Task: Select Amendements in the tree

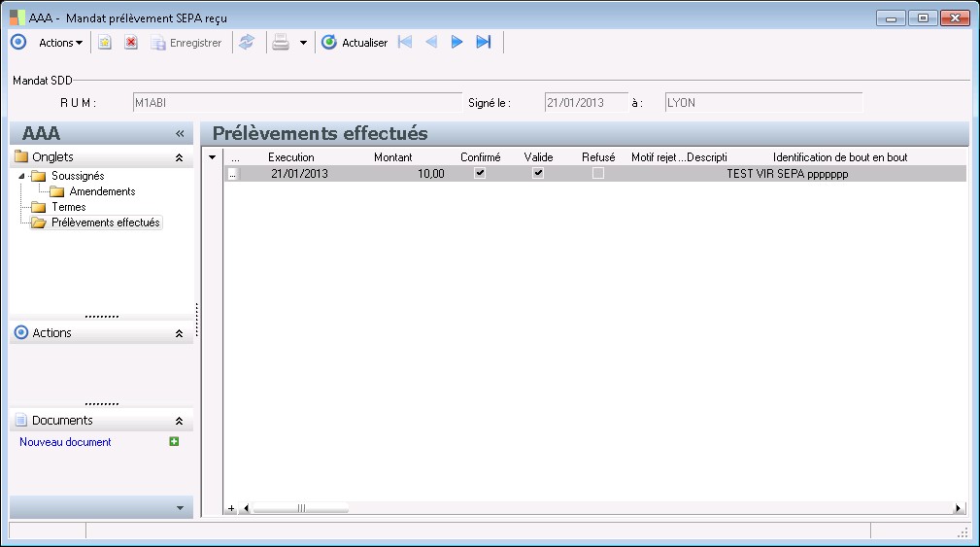Action: click(102, 191)
